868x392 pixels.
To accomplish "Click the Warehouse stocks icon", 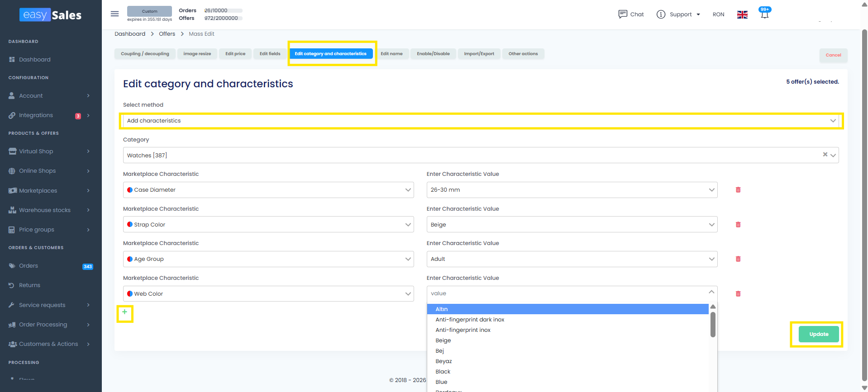I will point(12,210).
